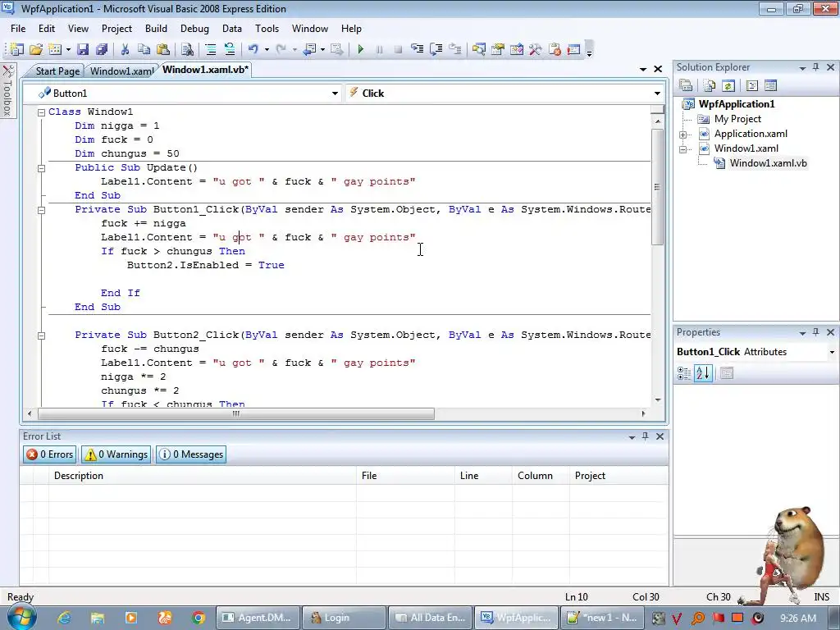The image size is (840, 630).
Task: Open the Debug menu
Action: [x=194, y=29]
